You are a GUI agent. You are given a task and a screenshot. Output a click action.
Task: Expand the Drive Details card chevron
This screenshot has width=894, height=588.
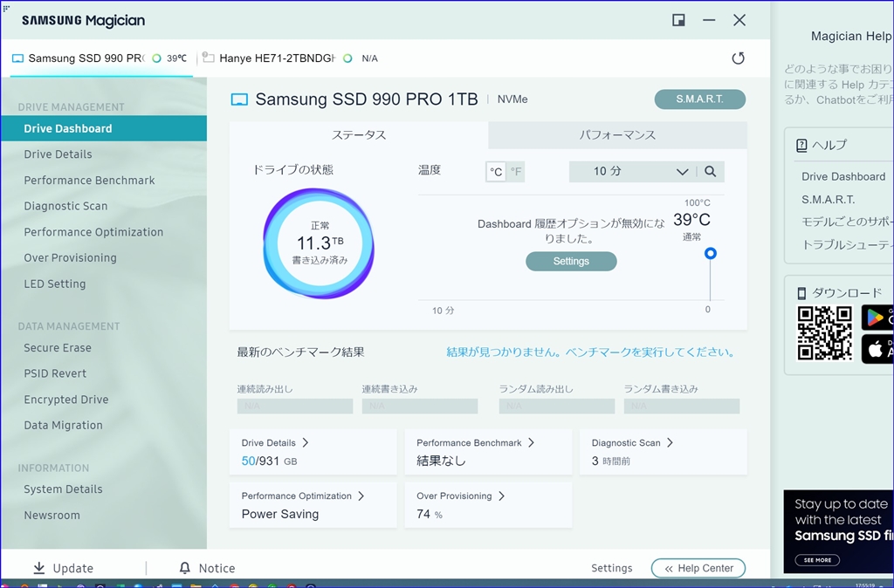point(305,442)
